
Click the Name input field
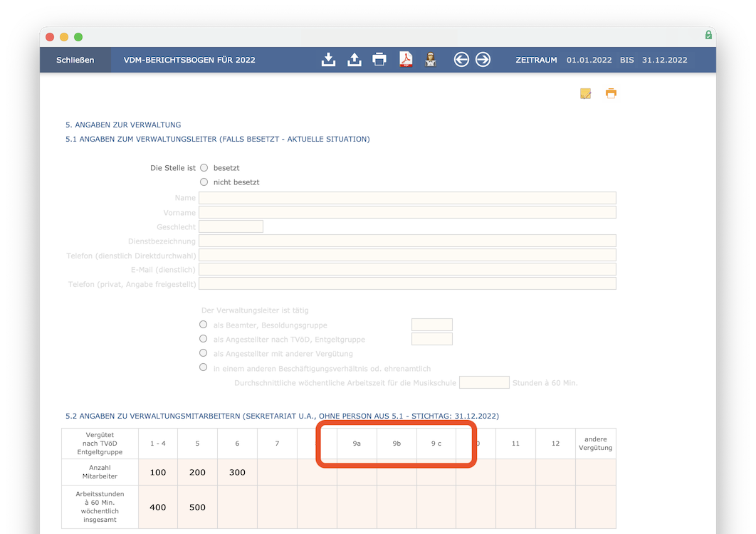(x=407, y=198)
